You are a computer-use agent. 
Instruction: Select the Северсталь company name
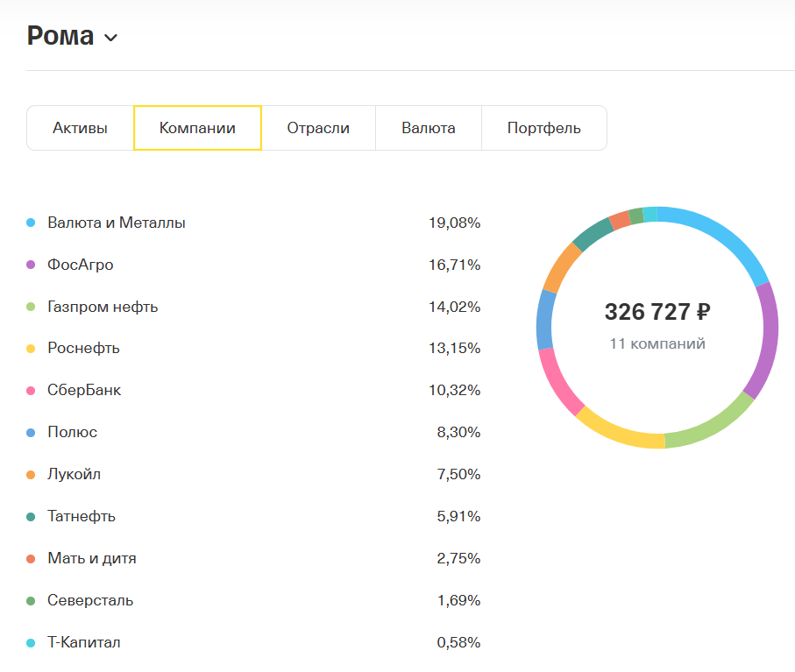[x=90, y=600]
